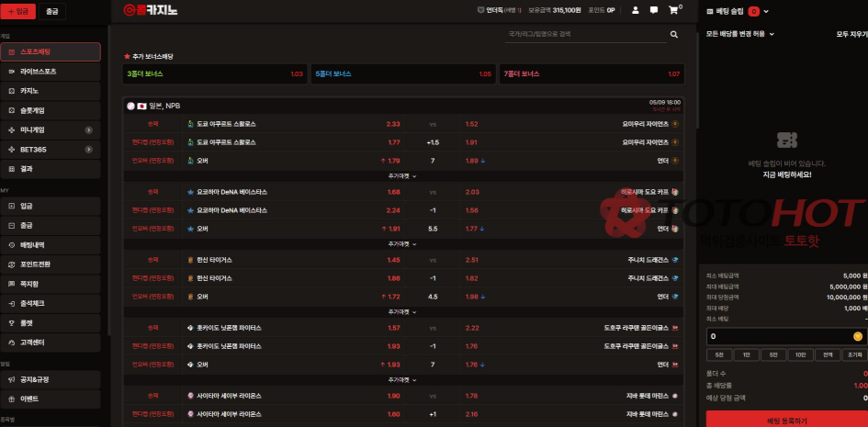Select the 5폴더 보너스 1.05 option
868x427 pixels.
403,74
